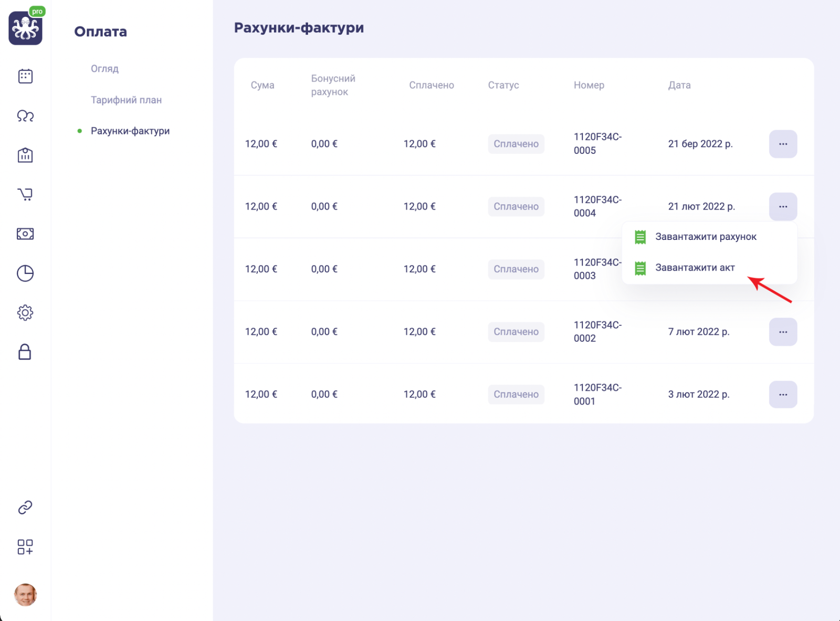Expand the options menu for invoice 1120F34C-0001
The image size is (840, 621).
pyautogui.click(x=783, y=394)
